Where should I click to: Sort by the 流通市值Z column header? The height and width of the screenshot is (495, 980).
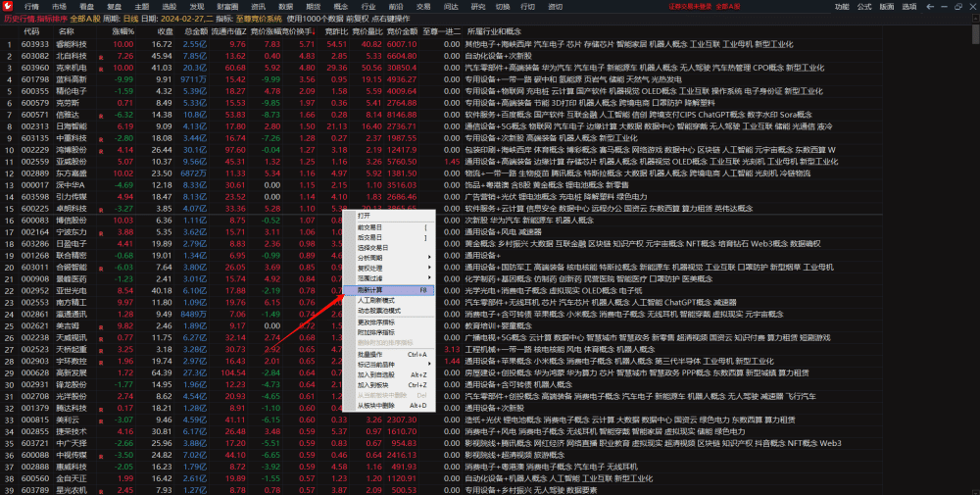(229, 31)
